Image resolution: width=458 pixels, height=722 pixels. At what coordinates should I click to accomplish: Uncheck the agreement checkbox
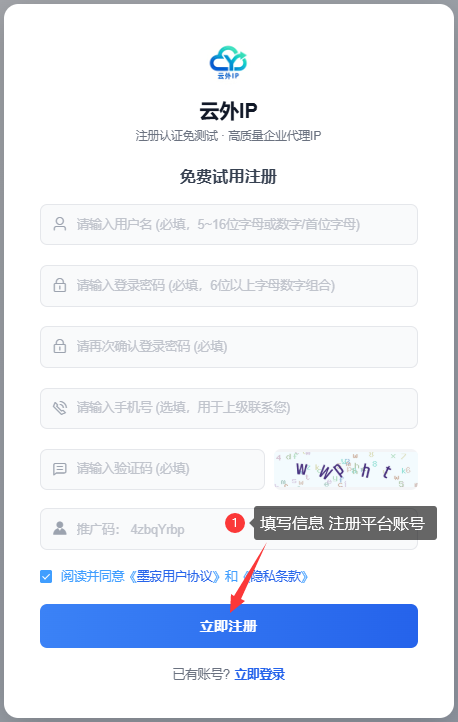[x=46, y=576]
